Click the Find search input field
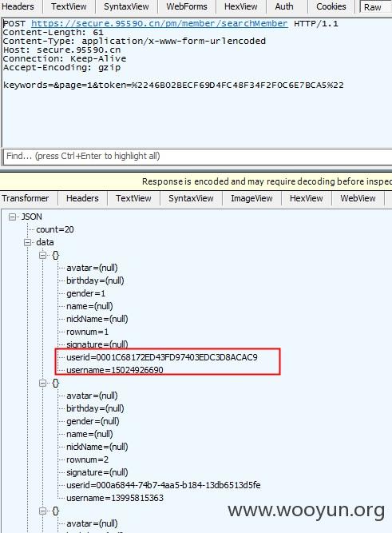The image size is (392, 533). click(198, 156)
